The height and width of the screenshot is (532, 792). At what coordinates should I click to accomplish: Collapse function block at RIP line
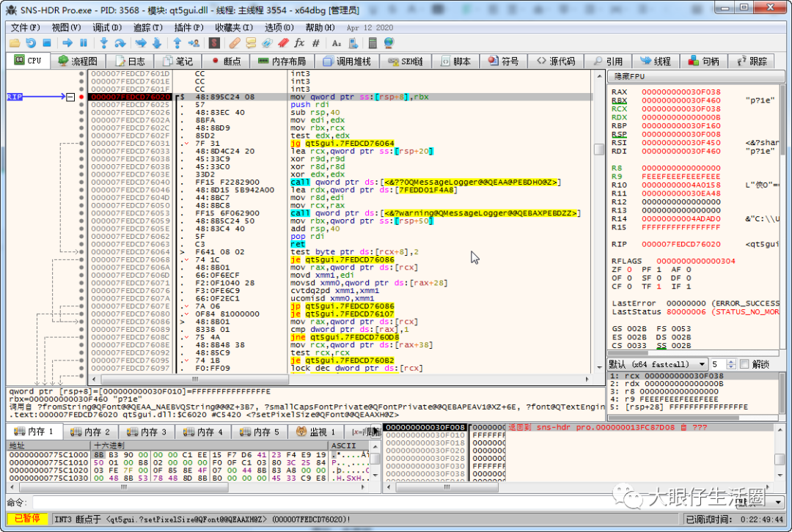[x=70, y=97]
